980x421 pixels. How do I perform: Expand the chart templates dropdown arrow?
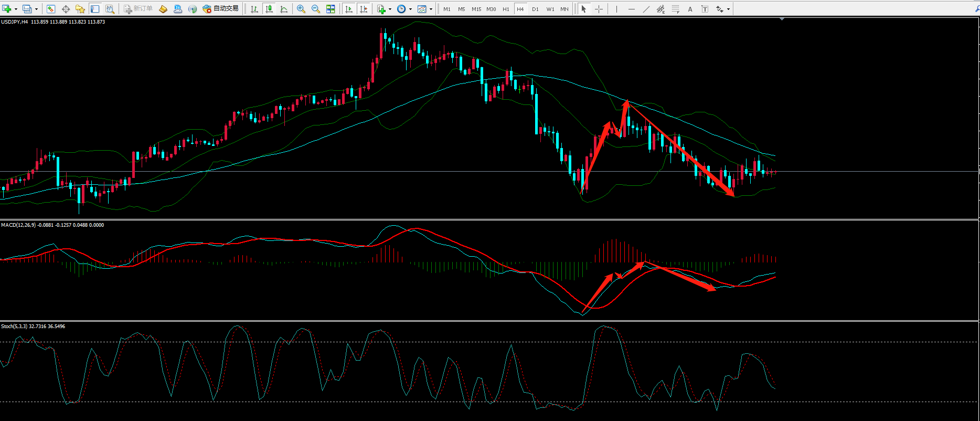pos(431,9)
